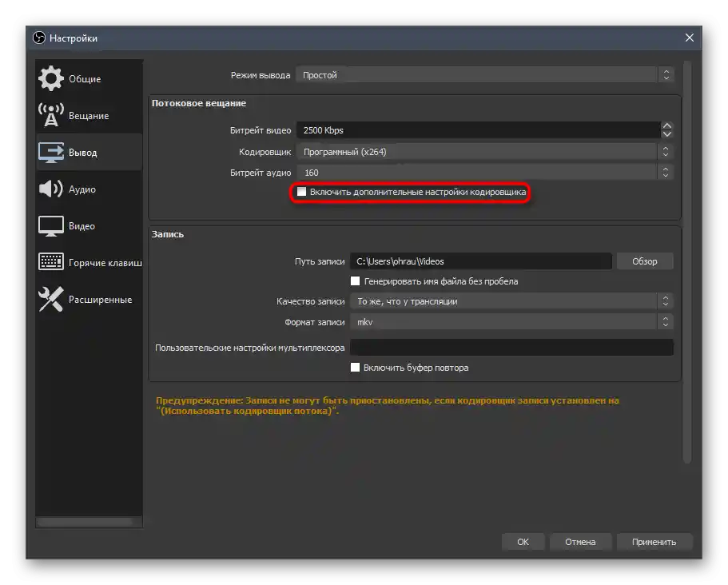Viewport: 728px width, 585px height.
Task: Switch to Общие tab label
Action: [85, 79]
